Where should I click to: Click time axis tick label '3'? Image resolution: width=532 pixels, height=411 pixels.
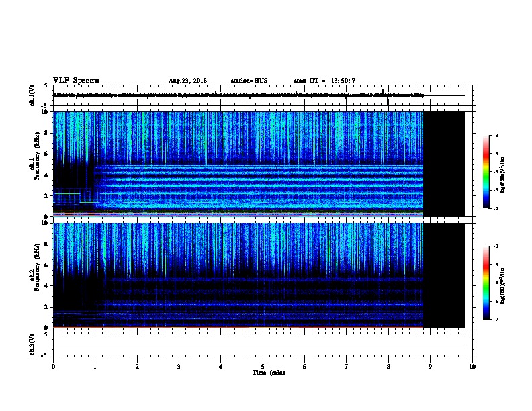click(x=179, y=366)
